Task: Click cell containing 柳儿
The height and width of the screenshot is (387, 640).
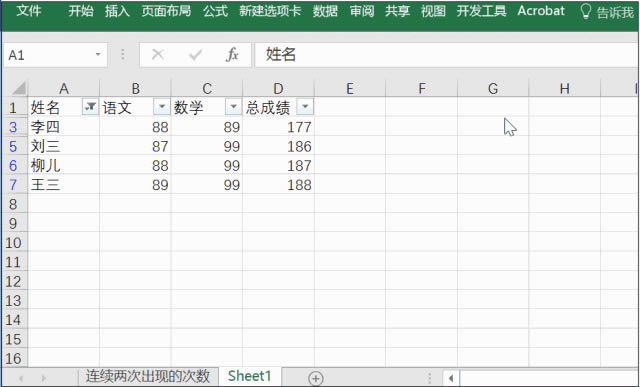Action: [64, 165]
